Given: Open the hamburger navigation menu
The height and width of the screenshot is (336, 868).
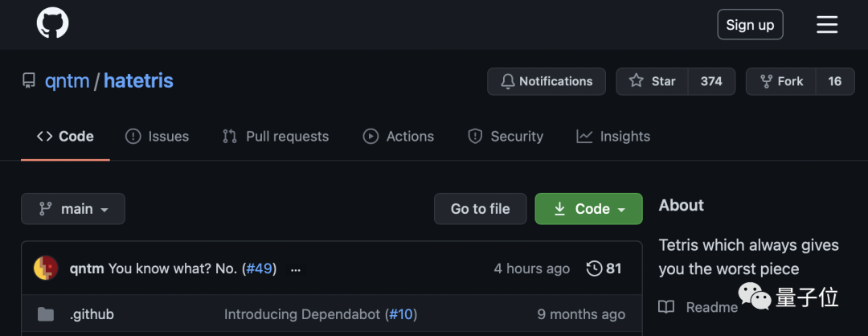Looking at the screenshot, I should click(827, 25).
